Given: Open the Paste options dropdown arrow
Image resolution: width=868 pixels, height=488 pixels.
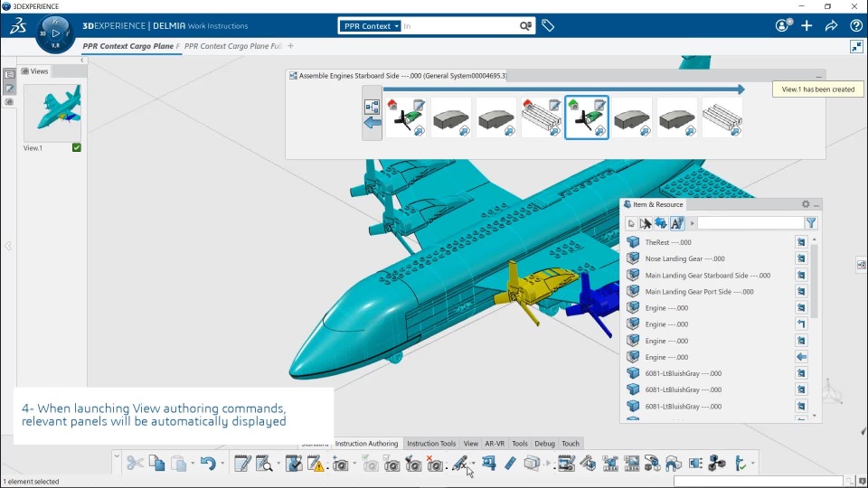Looking at the screenshot, I should click(193, 464).
